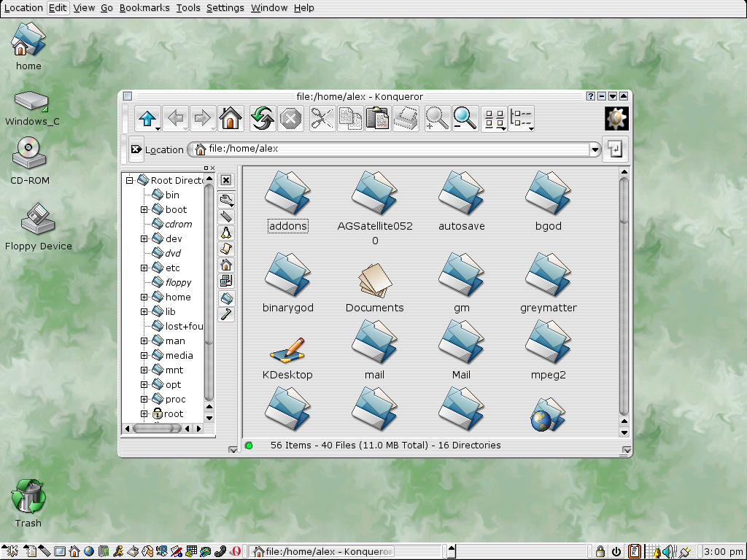Expand the lib folder in tree
Screen dimensions: 747x560
(x=144, y=312)
